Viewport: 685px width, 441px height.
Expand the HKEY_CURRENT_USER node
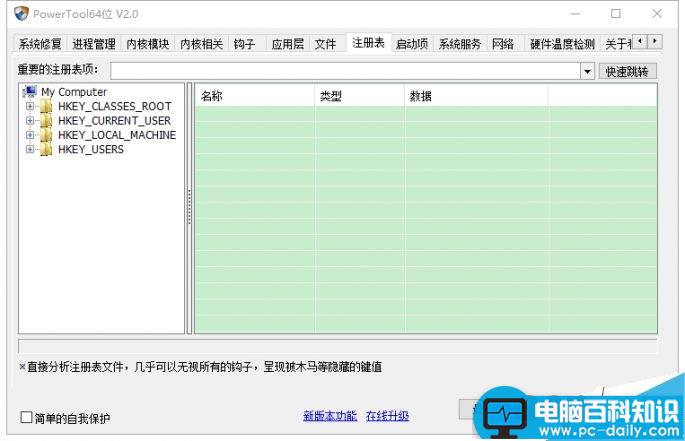[30, 120]
